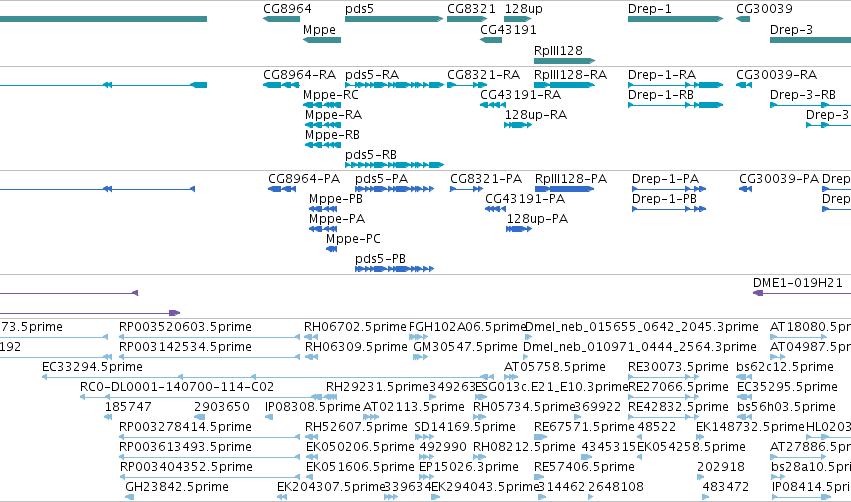The height and width of the screenshot is (502, 851).
Task: Select the CG30039 gene label
Action: click(764, 9)
